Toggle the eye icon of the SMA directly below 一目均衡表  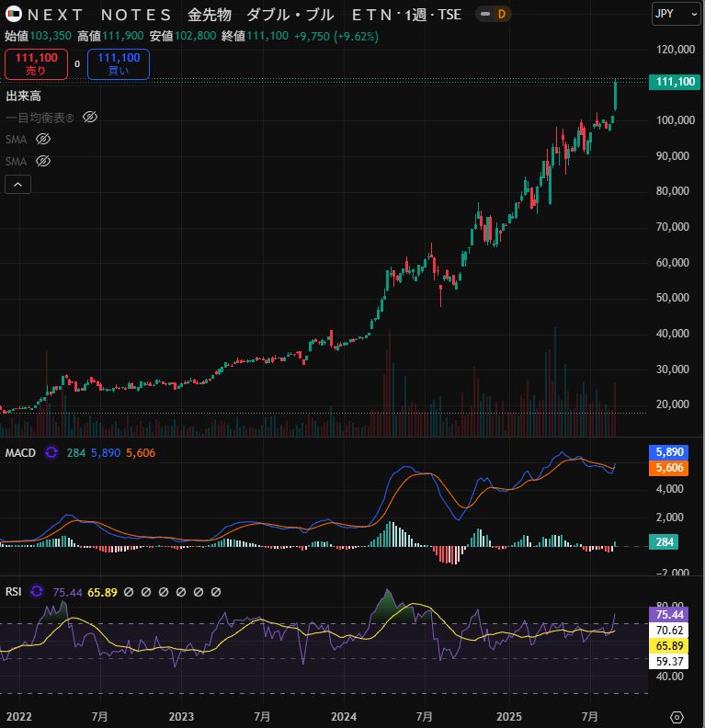point(43,139)
